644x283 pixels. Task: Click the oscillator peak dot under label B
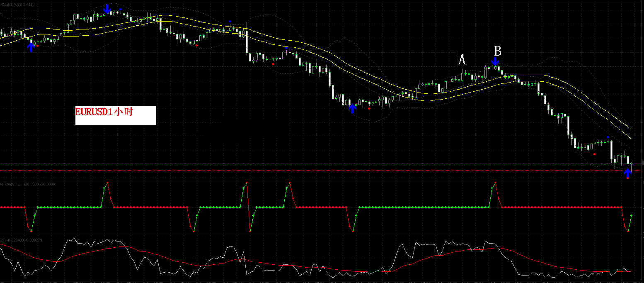point(495,182)
